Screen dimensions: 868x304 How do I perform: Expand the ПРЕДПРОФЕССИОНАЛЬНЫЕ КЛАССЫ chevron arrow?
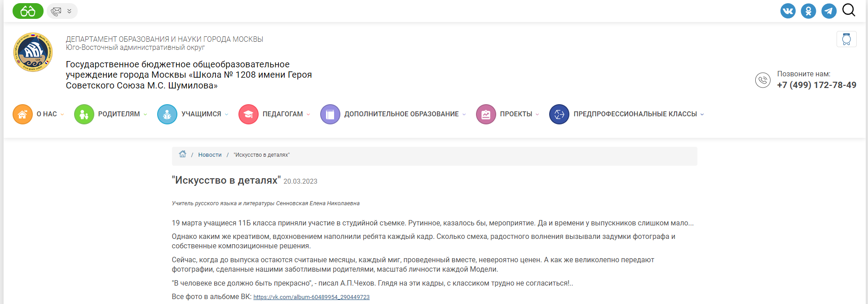[702, 115]
